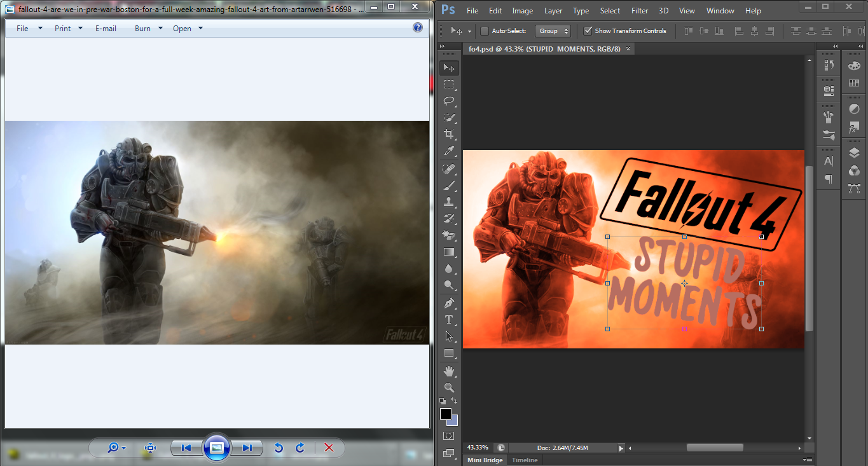Select the Spot Healing Brush tool
The image size is (868, 466).
pyautogui.click(x=449, y=169)
